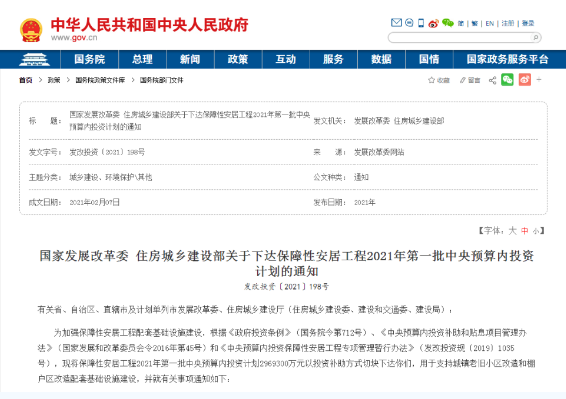The image size is (566, 399).
Task: Click the gate building icon in navigation bar
Action: 34,60
